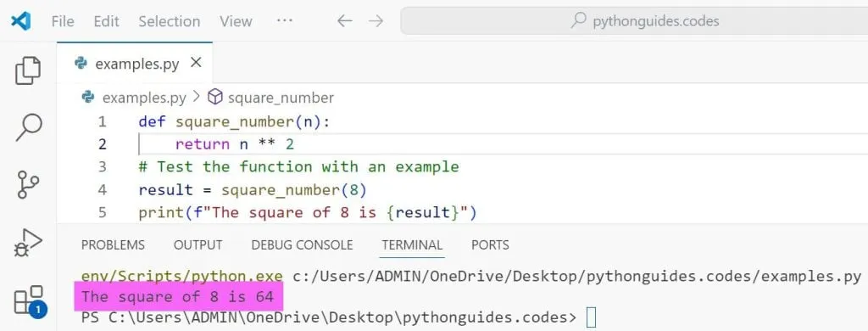
Task: Click the python.exe command path in terminal
Action: coord(182,276)
